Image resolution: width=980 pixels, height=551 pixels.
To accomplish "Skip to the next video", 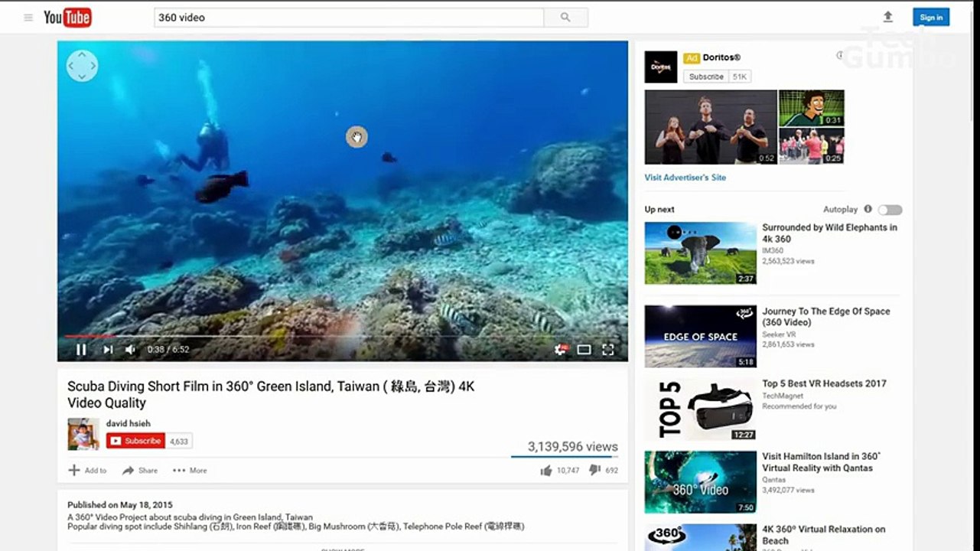I will pyautogui.click(x=108, y=350).
